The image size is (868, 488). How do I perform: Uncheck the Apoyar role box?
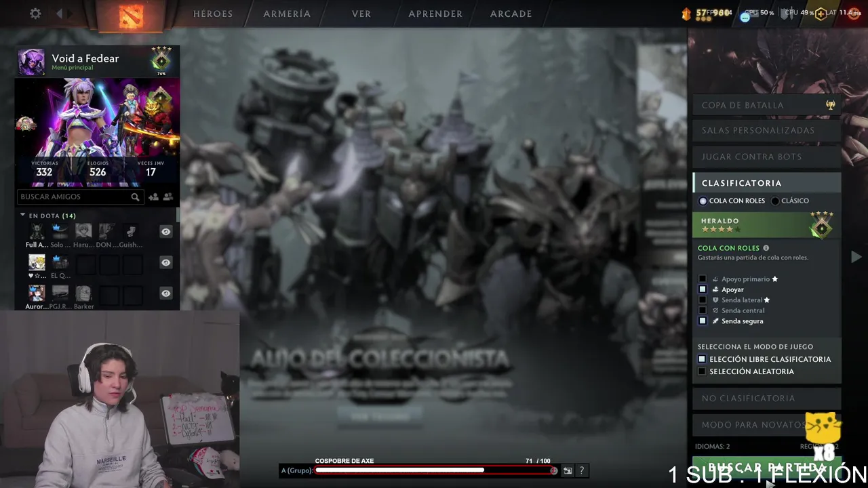pyautogui.click(x=703, y=289)
